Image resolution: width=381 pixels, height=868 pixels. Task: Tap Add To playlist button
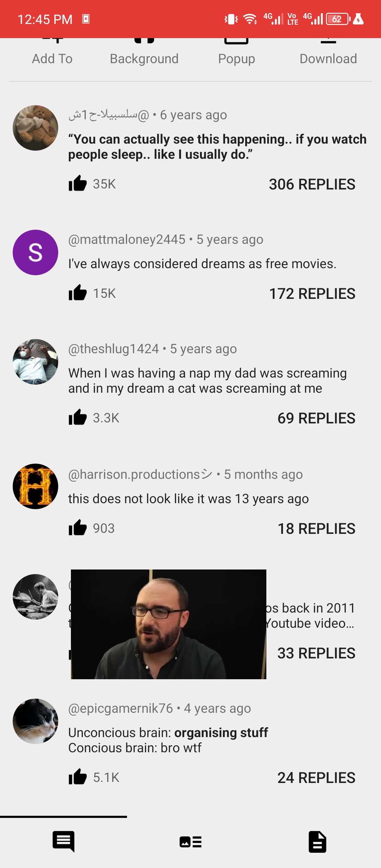(52, 53)
